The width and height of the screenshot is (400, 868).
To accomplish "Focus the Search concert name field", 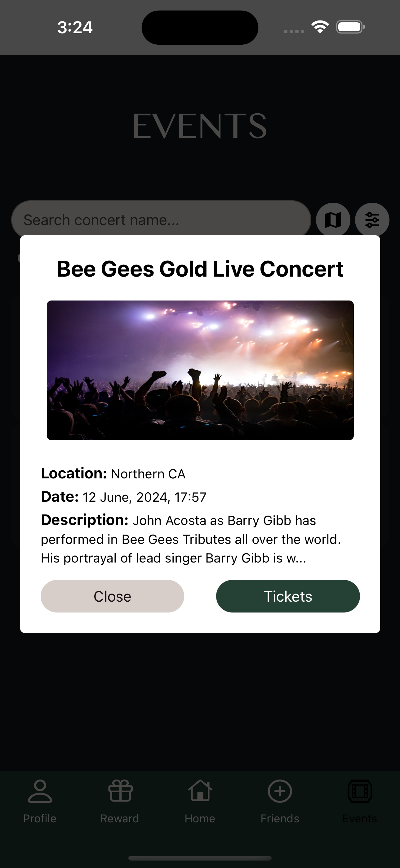I will pyautogui.click(x=161, y=220).
